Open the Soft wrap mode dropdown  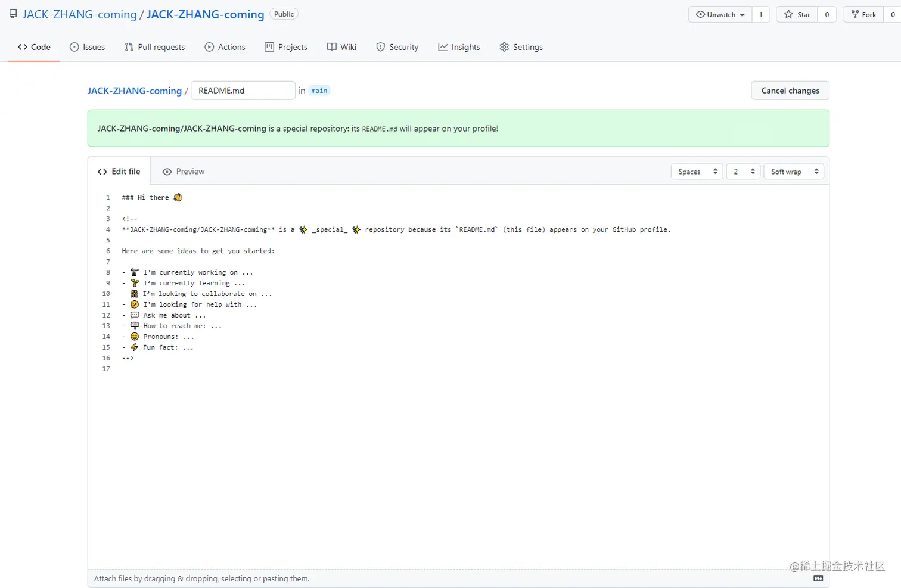(x=794, y=172)
